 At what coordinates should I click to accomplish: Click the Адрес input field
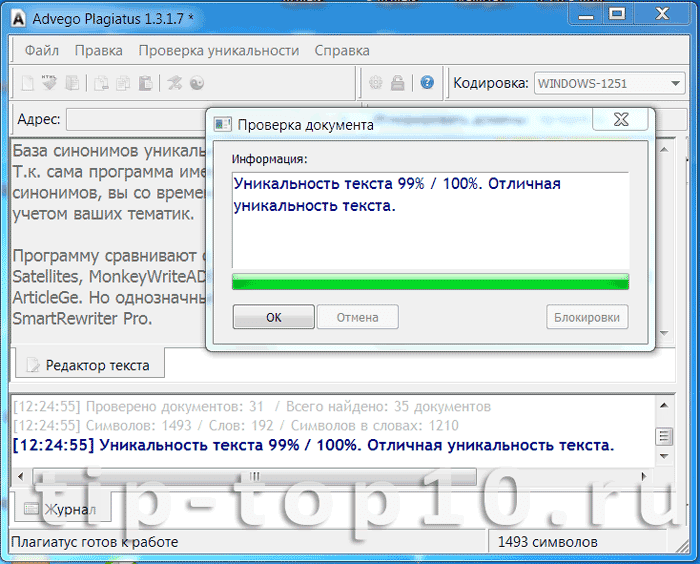(136, 120)
